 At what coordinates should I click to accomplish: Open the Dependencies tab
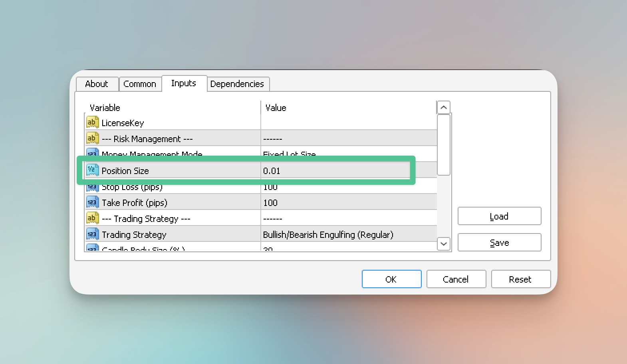pyautogui.click(x=237, y=84)
